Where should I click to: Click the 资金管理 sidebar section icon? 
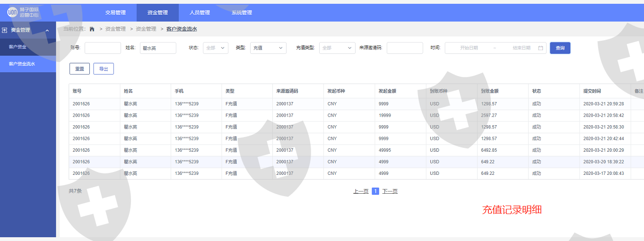(5, 30)
